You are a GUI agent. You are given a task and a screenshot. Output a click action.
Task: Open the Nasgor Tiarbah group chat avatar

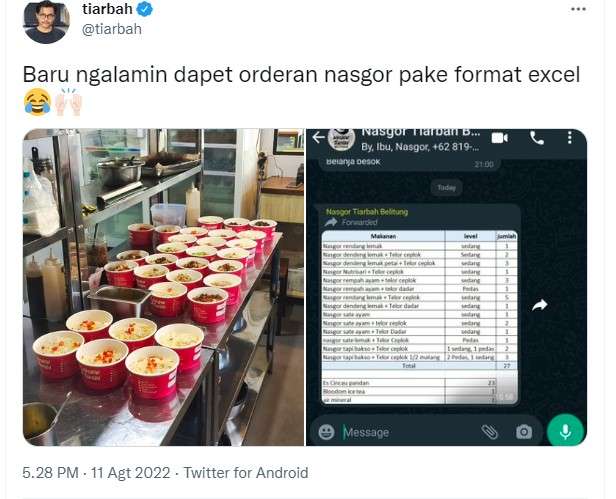(341, 139)
